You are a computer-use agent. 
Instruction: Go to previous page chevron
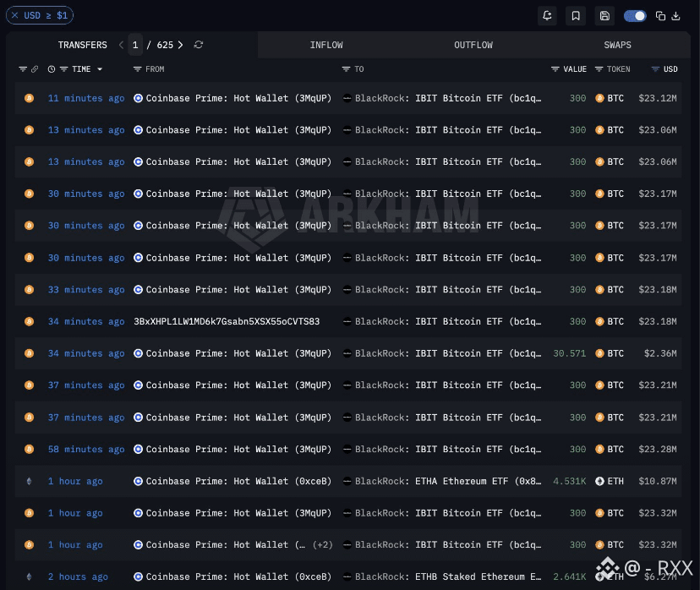(x=121, y=45)
